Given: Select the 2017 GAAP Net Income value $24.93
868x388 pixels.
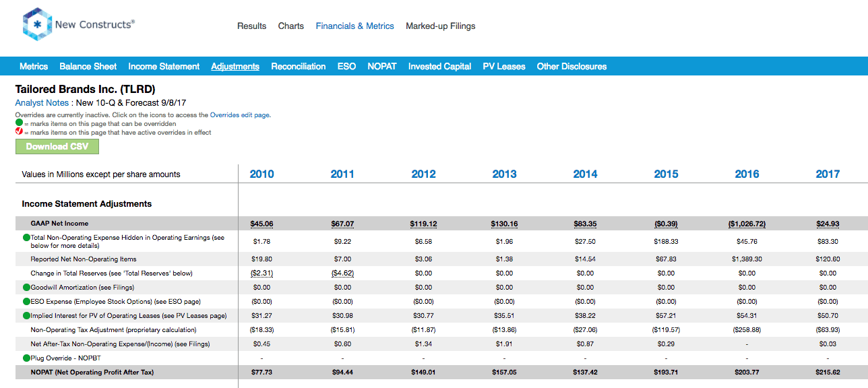Looking at the screenshot, I should pos(828,224).
